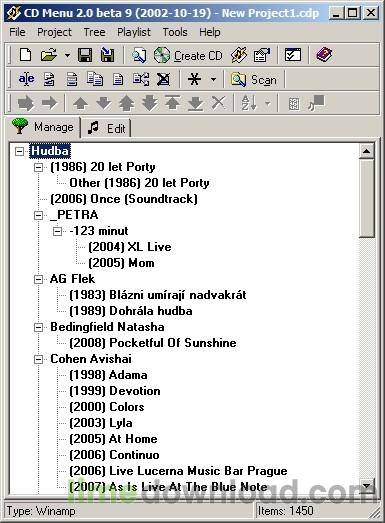Click the A-Z sort icon
The height and width of the screenshot is (523, 385).
[249, 103]
